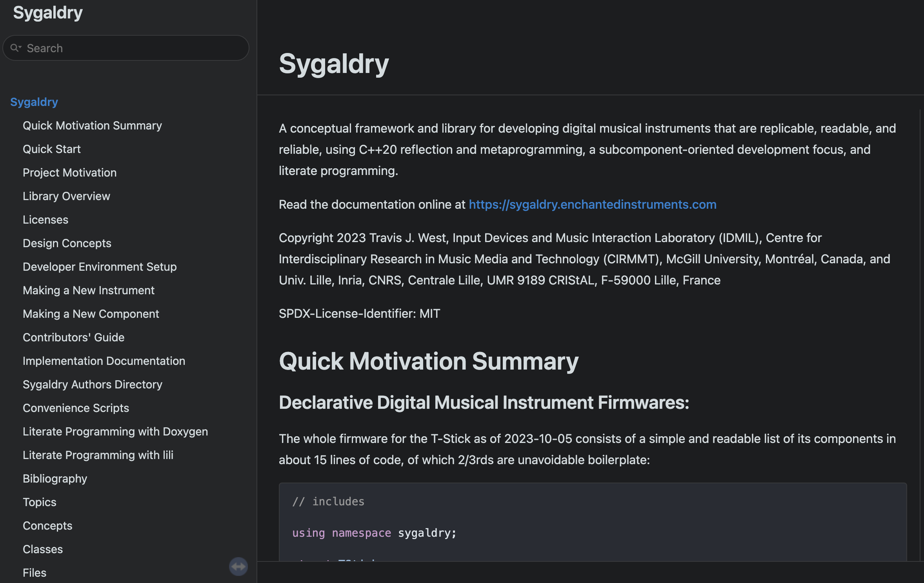Click Declarative Digital Musical Instrument Firmwares heading

coord(484,403)
